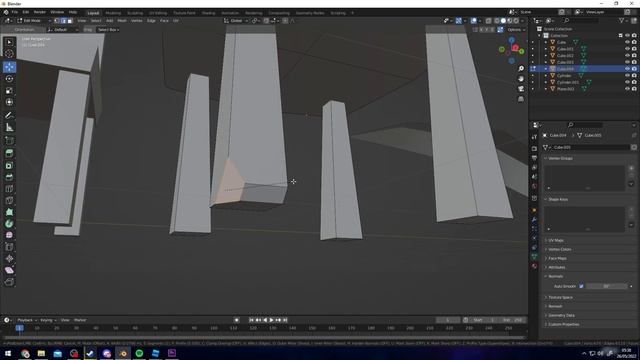Switch to the Sculpting workspace tab

click(x=135, y=13)
